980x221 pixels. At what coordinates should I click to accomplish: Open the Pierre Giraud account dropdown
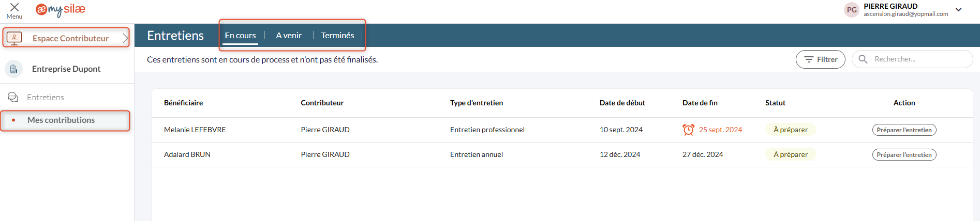pos(958,10)
